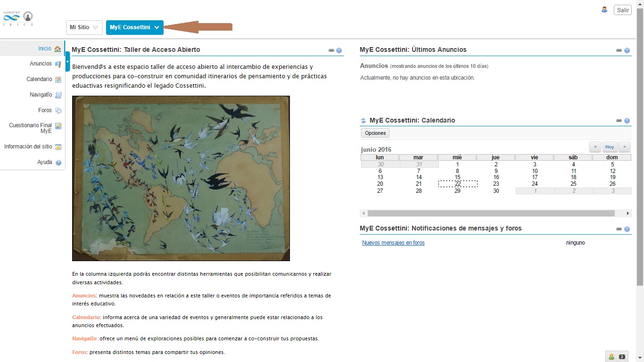644x362 pixels.
Task: Select Calendario in the sidebar menu
Action: pos(39,79)
